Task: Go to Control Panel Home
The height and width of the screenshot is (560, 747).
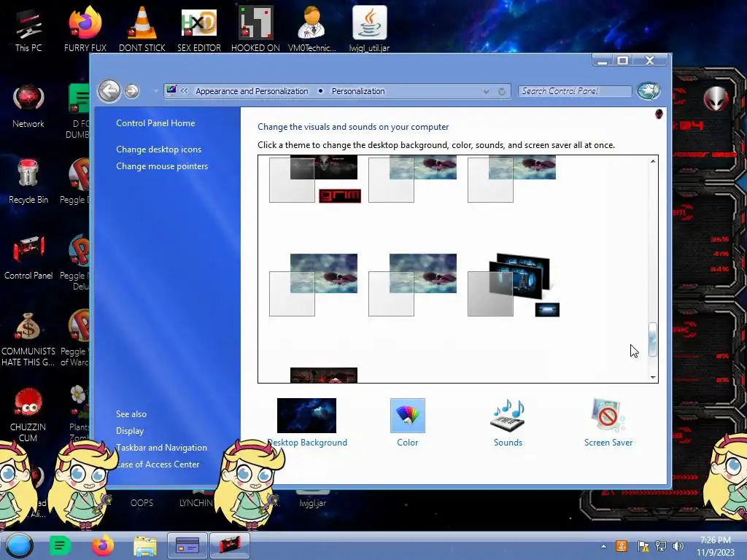Action: point(155,122)
